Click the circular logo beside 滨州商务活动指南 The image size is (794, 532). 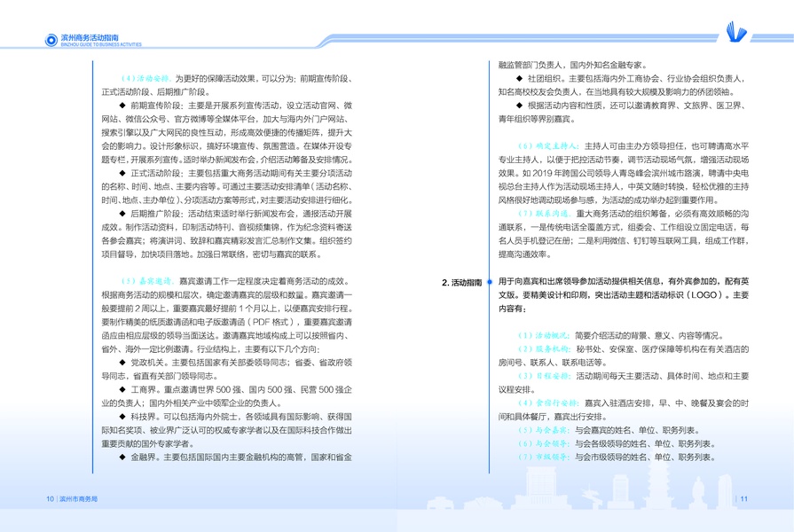pyautogui.click(x=51, y=40)
